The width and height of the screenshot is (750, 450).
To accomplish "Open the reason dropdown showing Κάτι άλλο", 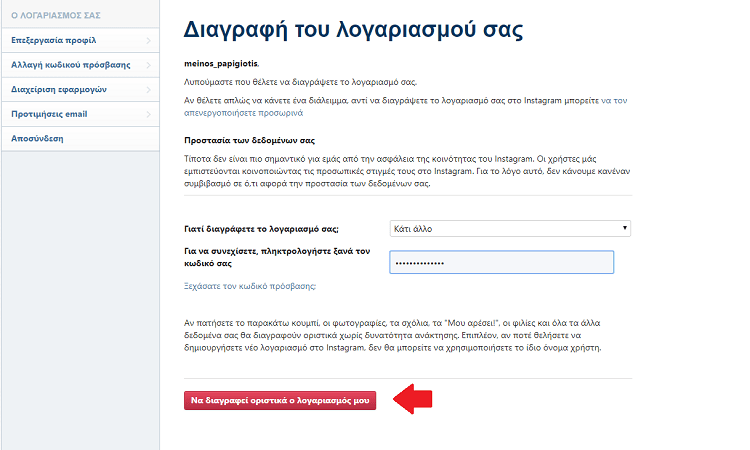I will (x=510, y=229).
